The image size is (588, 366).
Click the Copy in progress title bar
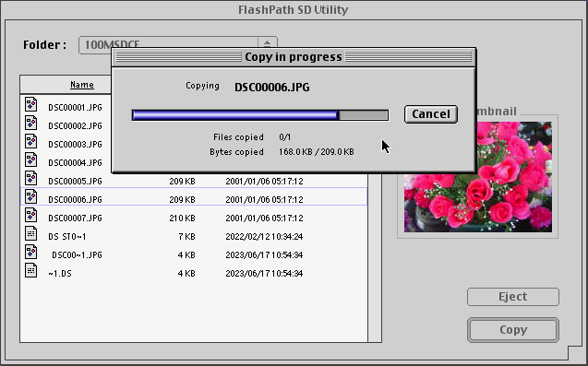click(294, 57)
